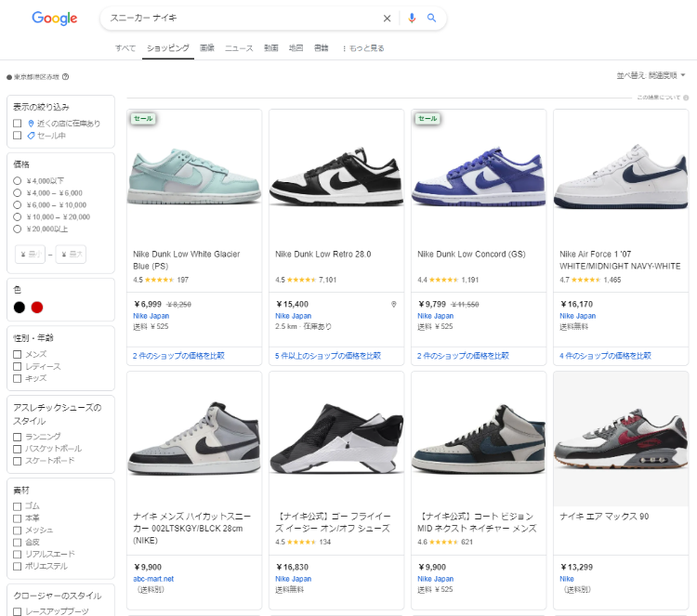Pick the red color swatch
Viewport: 697px width, 616px height.
[x=37, y=308]
